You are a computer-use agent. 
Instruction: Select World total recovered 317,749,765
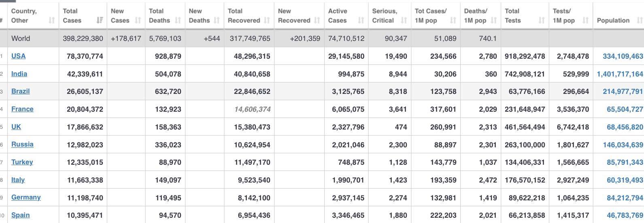click(x=250, y=38)
